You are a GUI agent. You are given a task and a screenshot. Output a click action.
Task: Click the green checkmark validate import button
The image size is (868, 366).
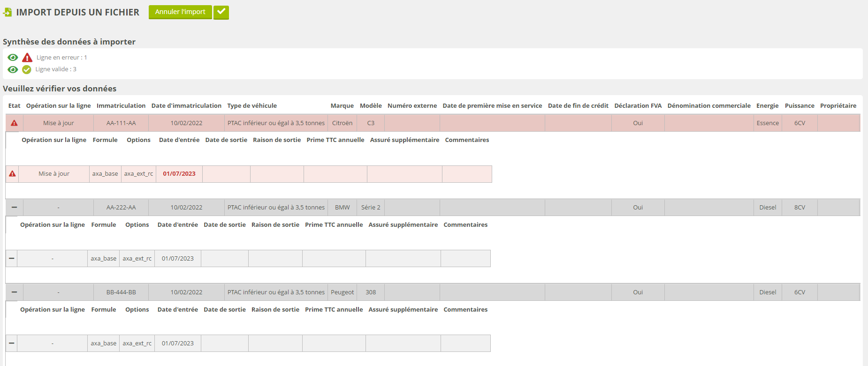[x=221, y=12]
